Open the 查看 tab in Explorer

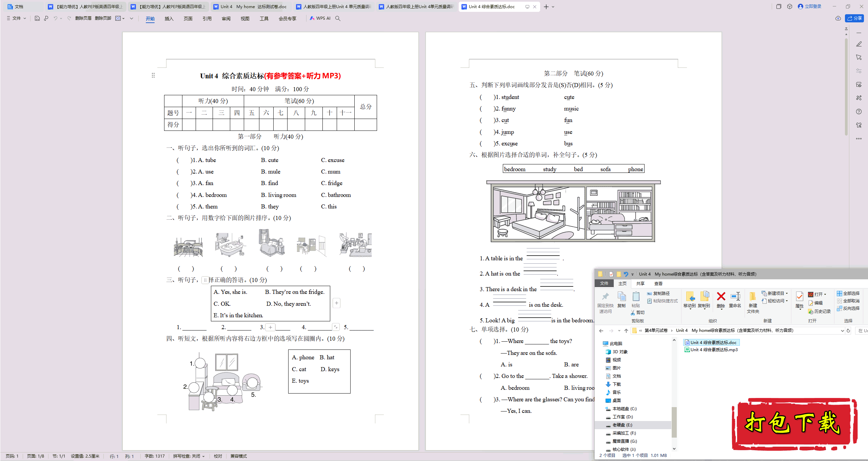(658, 284)
